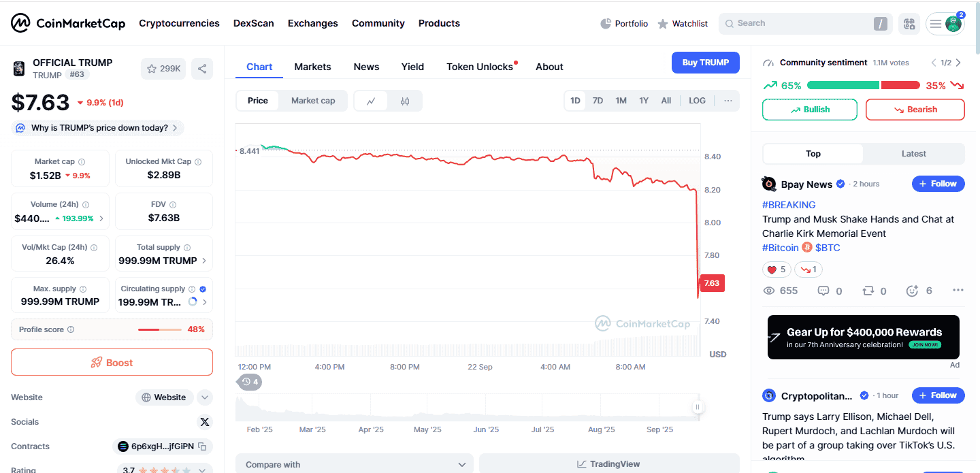This screenshot has height=473, width=980.
Task: Expand the Compare with dropdown
Action: [354, 464]
